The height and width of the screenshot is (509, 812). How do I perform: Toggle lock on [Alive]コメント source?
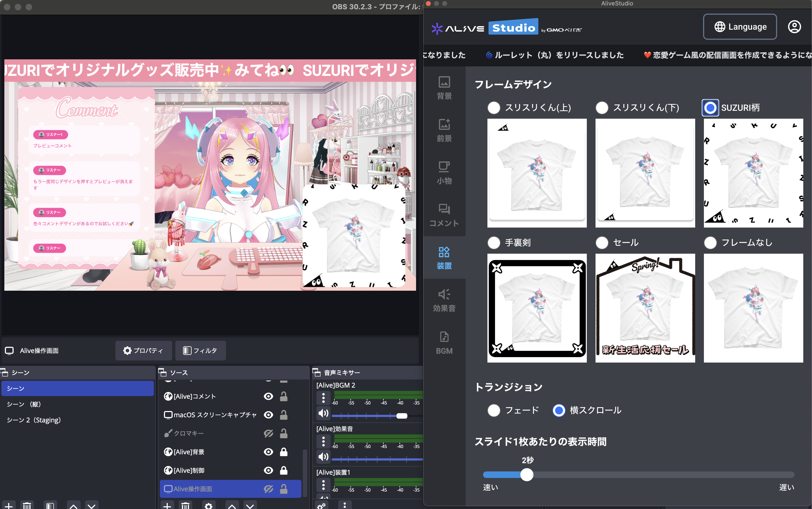tap(283, 396)
